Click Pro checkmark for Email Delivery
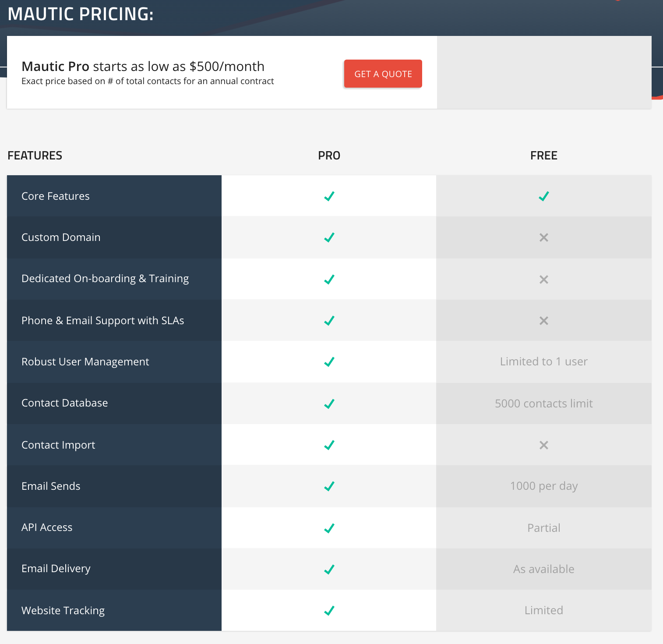 click(329, 570)
